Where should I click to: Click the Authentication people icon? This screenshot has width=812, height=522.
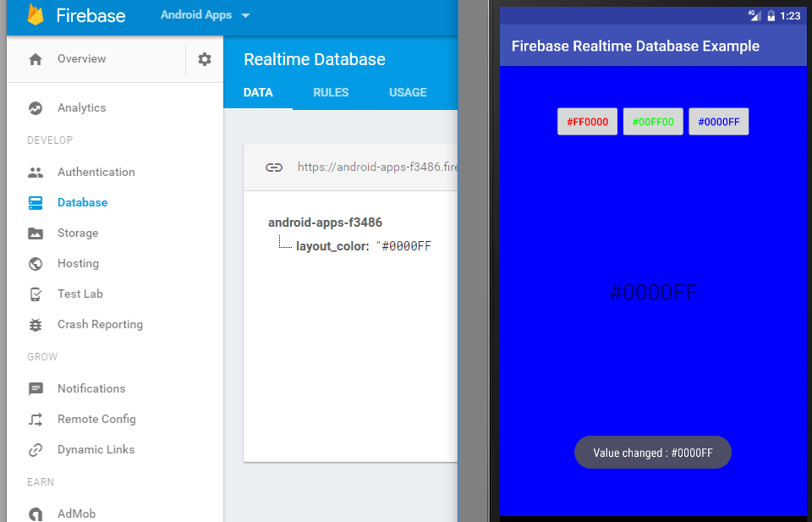click(36, 173)
